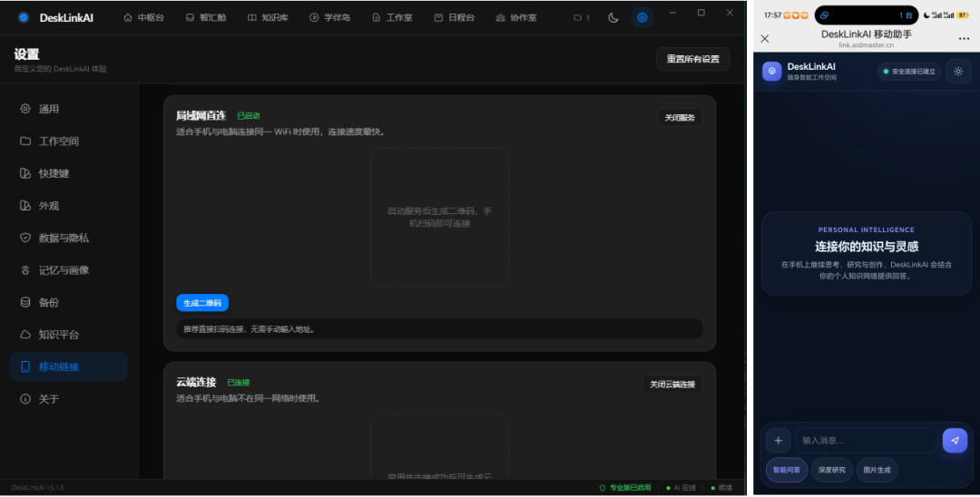Click 1 台 device count in phone pill

906,15
